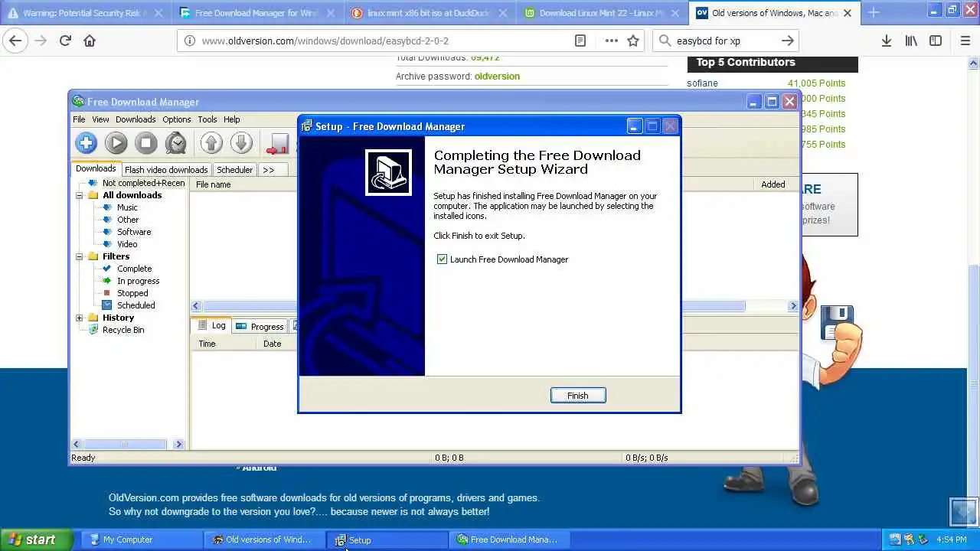This screenshot has width=980, height=551.
Task: Switch to the Progress tab
Action: pos(260,327)
